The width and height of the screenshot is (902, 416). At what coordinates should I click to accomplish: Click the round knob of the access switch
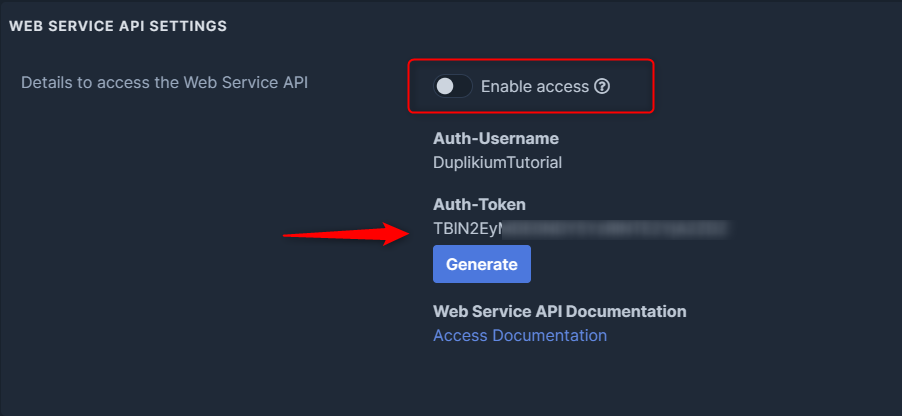point(445,87)
